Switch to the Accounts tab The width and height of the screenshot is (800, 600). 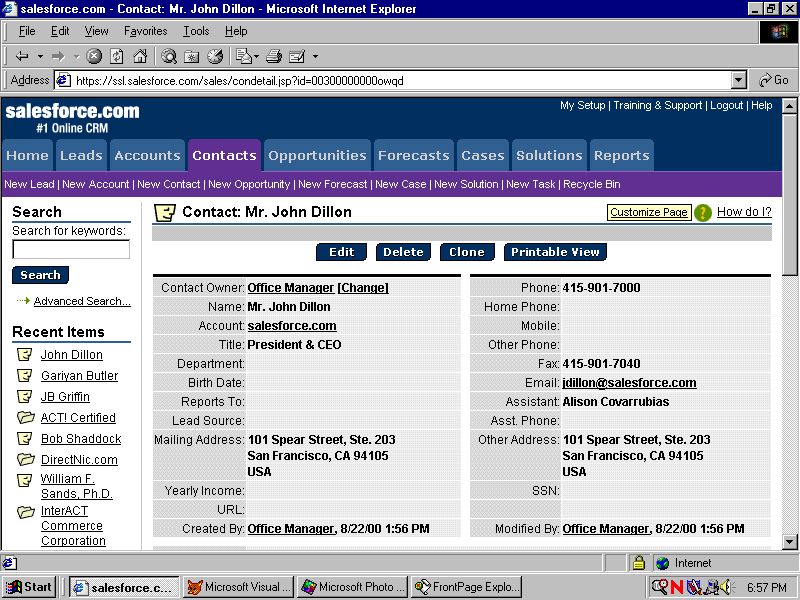click(147, 155)
